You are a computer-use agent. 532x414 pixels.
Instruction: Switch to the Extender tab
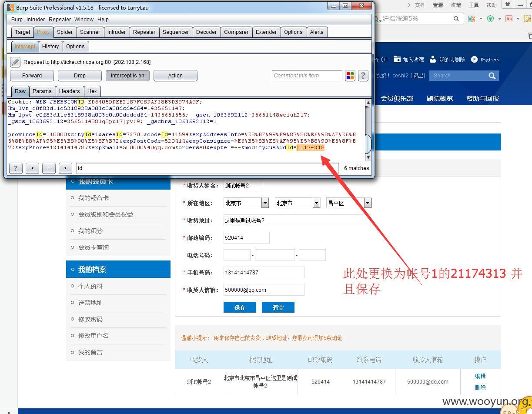coord(266,32)
